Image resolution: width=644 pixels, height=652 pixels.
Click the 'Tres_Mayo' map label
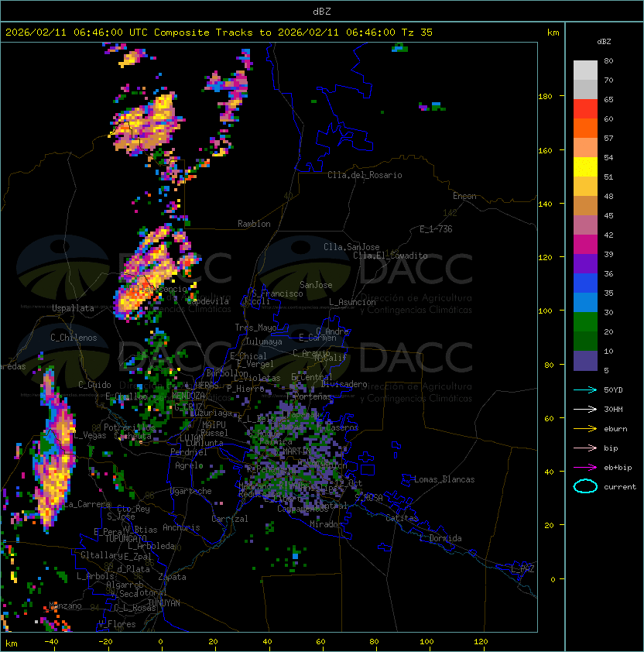pyautogui.click(x=255, y=328)
